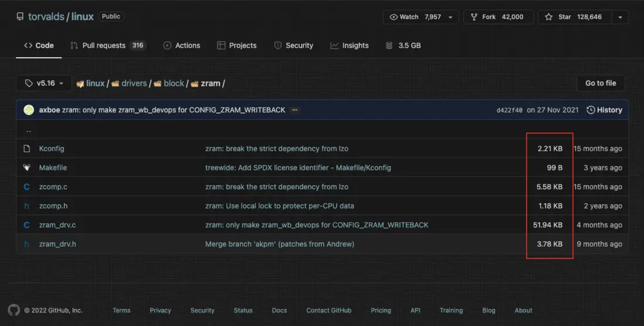Image resolution: width=644 pixels, height=326 pixels.
Task: Open footer API link
Action: coord(415,310)
